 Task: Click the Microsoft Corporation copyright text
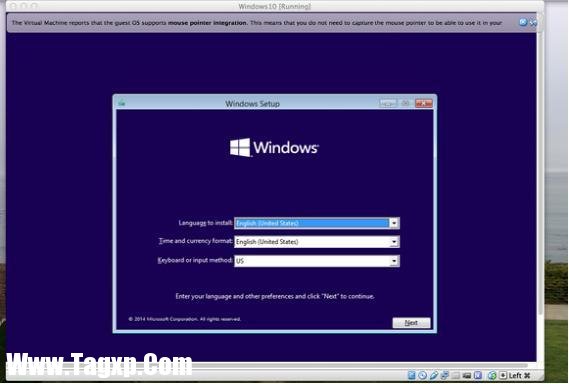184,319
